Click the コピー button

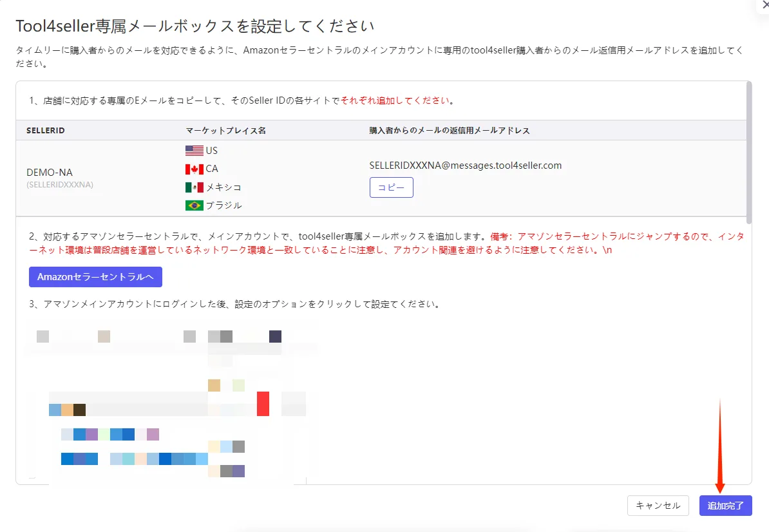[392, 187]
